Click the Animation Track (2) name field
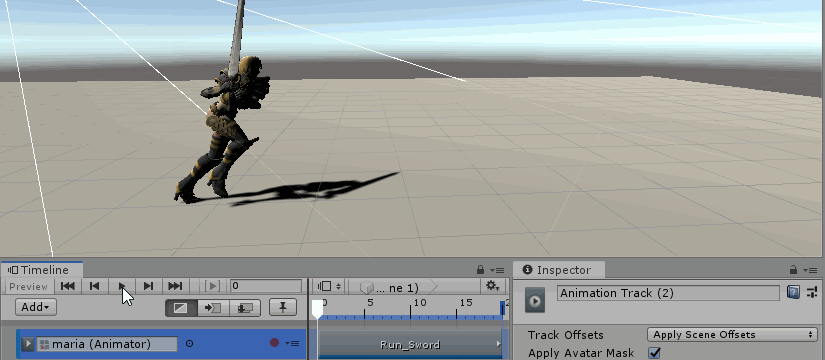Screen dimensions: 825x360 (x=668, y=293)
